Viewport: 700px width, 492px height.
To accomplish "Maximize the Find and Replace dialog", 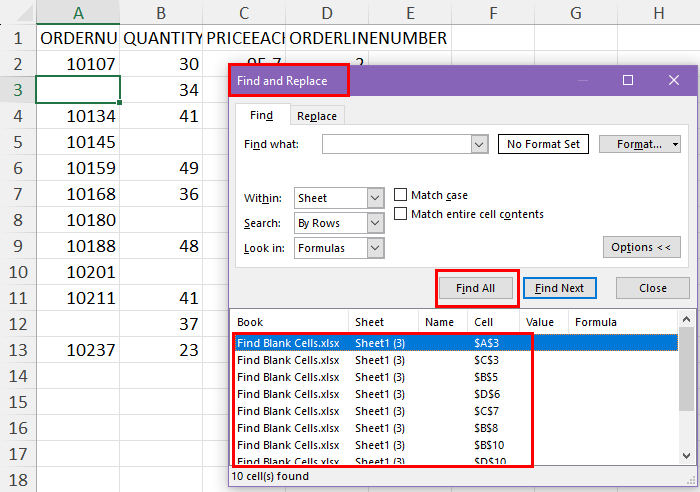I will click(628, 80).
